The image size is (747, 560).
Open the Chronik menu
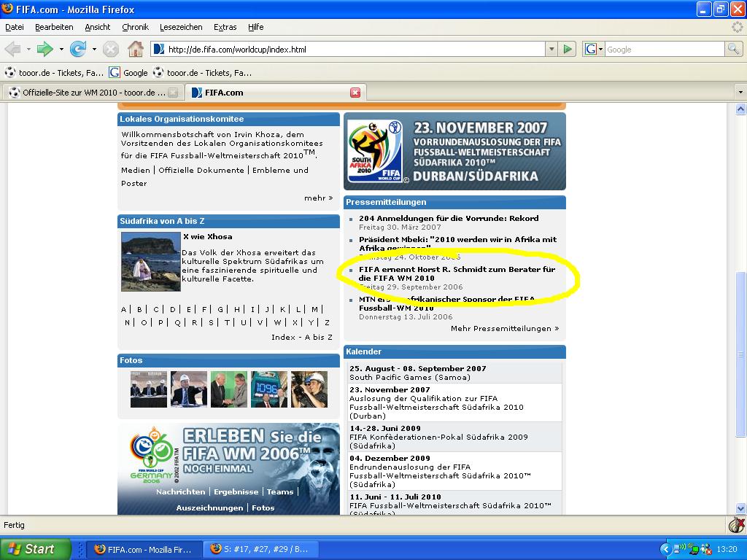coord(135,27)
